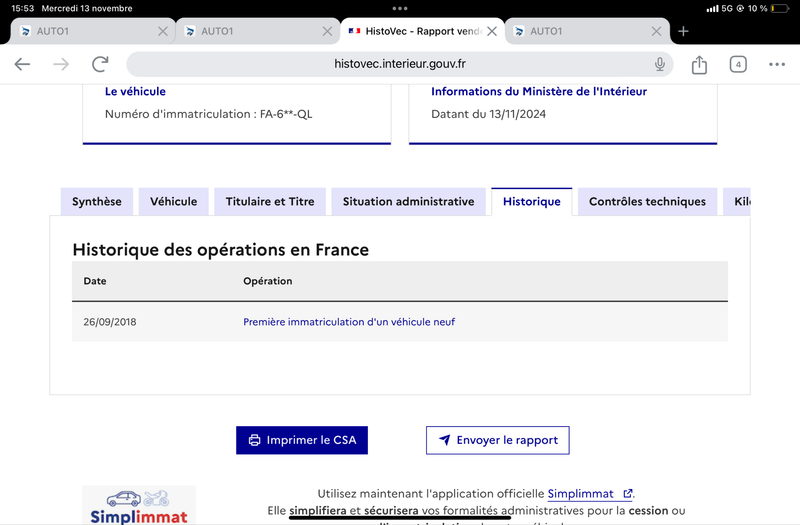Open the share menu icon

(699, 64)
